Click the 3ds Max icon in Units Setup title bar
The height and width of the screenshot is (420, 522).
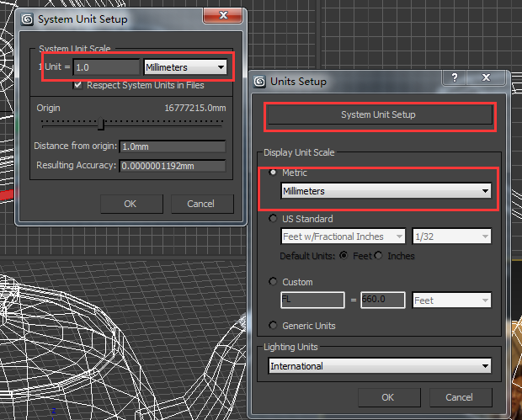(x=259, y=82)
